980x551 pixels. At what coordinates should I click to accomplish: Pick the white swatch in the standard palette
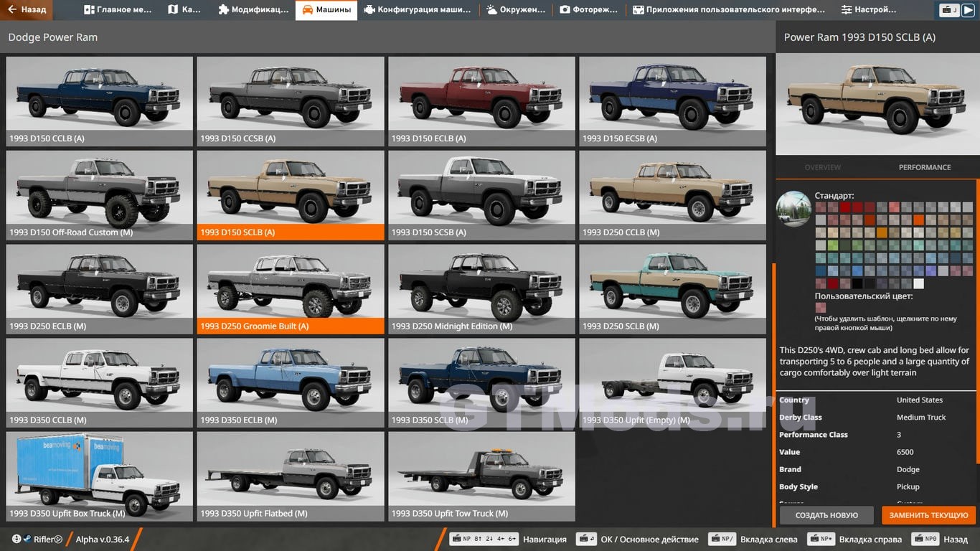point(918,283)
